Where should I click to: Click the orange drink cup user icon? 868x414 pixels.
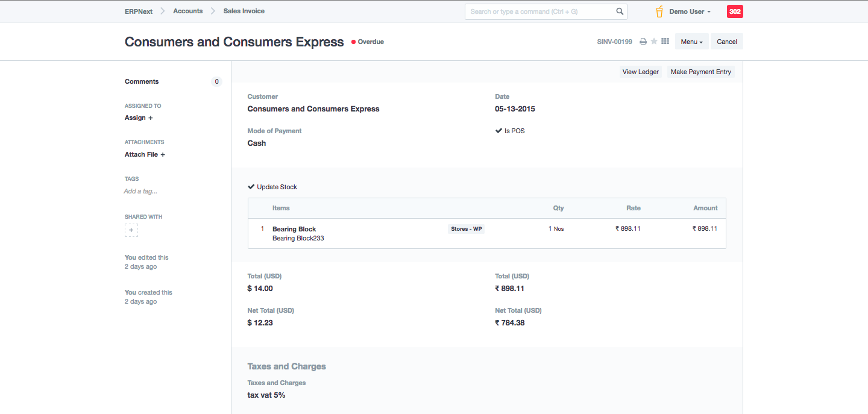(659, 11)
